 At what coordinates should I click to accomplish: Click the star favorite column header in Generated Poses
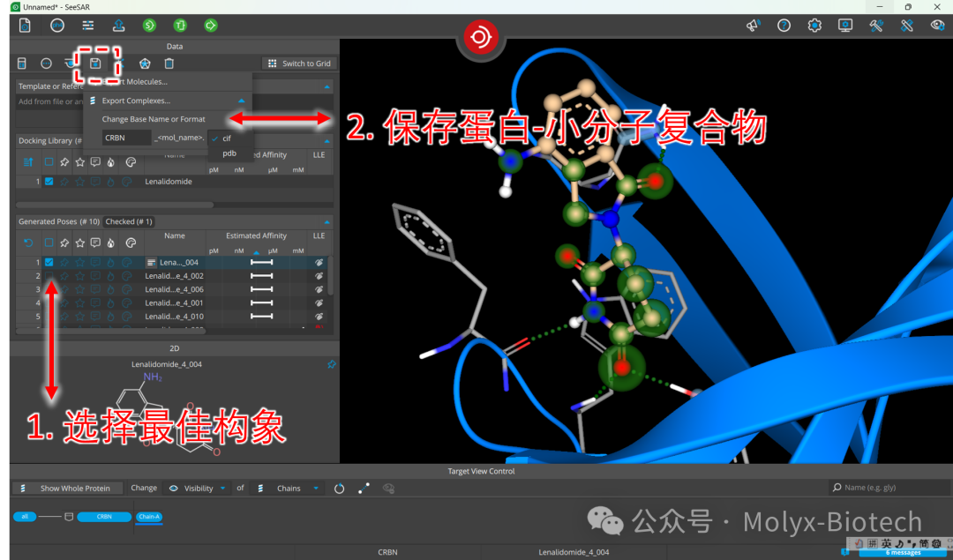79,243
